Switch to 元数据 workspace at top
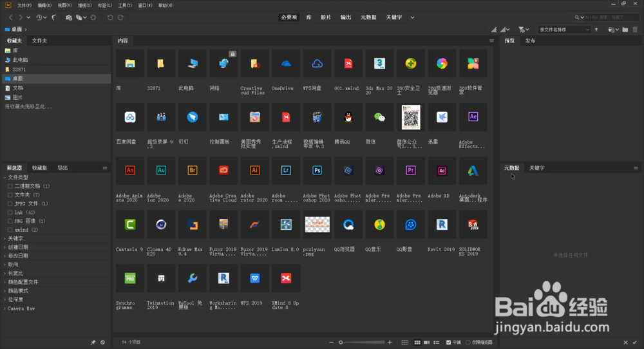The width and height of the screenshot is (644, 349). click(368, 17)
